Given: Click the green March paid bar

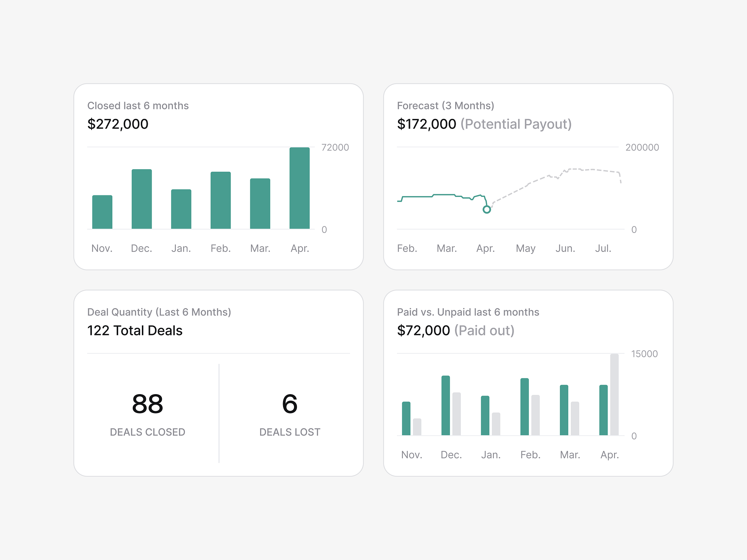Looking at the screenshot, I should pos(564,410).
